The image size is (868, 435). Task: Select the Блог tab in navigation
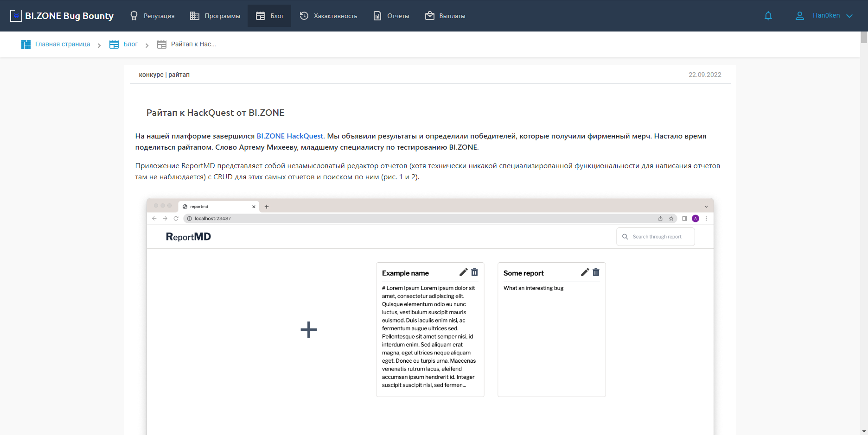click(269, 16)
